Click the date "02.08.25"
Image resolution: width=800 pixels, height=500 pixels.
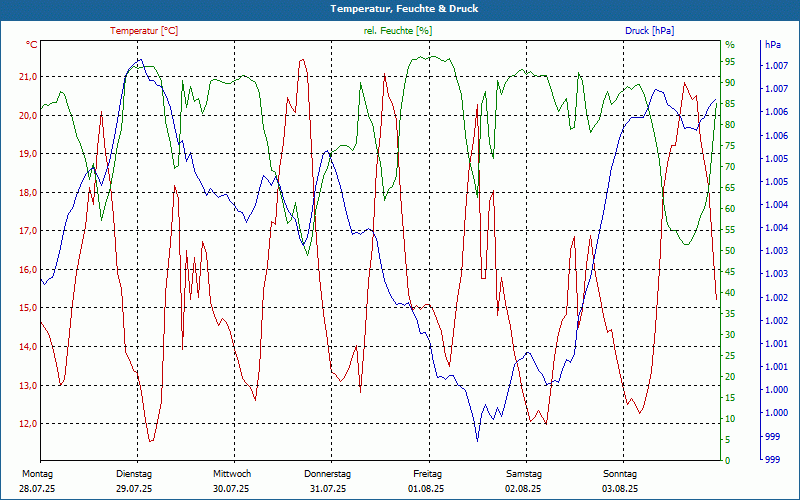[523, 489]
